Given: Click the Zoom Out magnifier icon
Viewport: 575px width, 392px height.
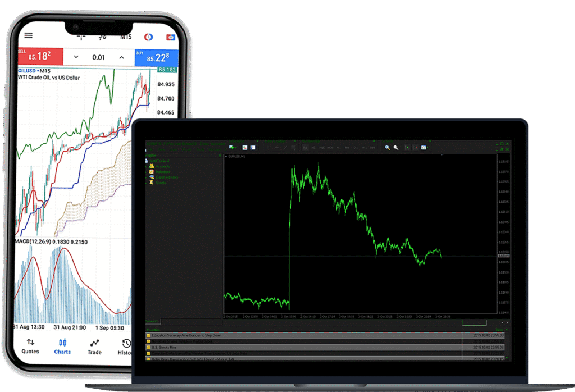Looking at the screenshot, I should (x=396, y=147).
